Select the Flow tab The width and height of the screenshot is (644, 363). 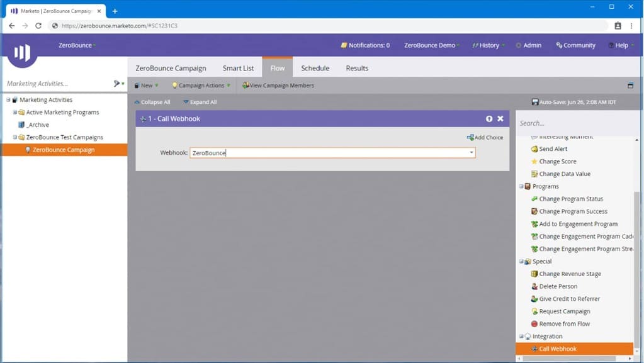coord(277,67)
